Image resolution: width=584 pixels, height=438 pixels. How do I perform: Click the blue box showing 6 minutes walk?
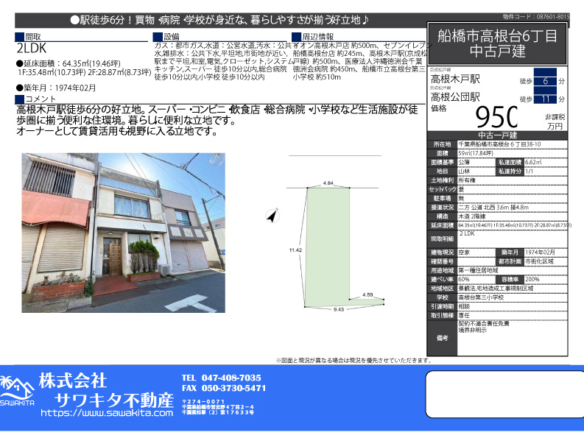(x=545, y=81)
